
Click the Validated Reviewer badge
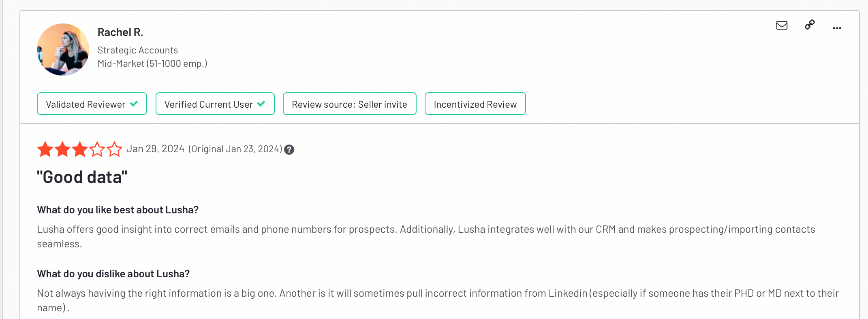click(x=92, y=104)
